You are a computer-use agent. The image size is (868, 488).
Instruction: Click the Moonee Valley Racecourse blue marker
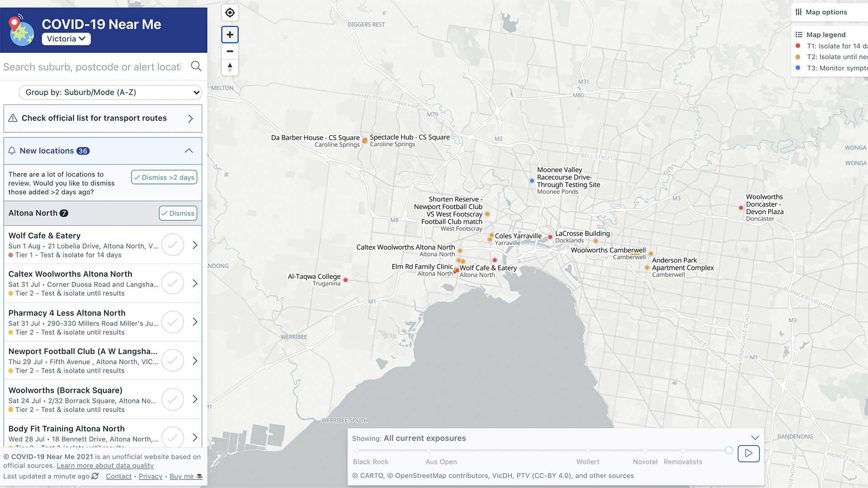point(532,181)
